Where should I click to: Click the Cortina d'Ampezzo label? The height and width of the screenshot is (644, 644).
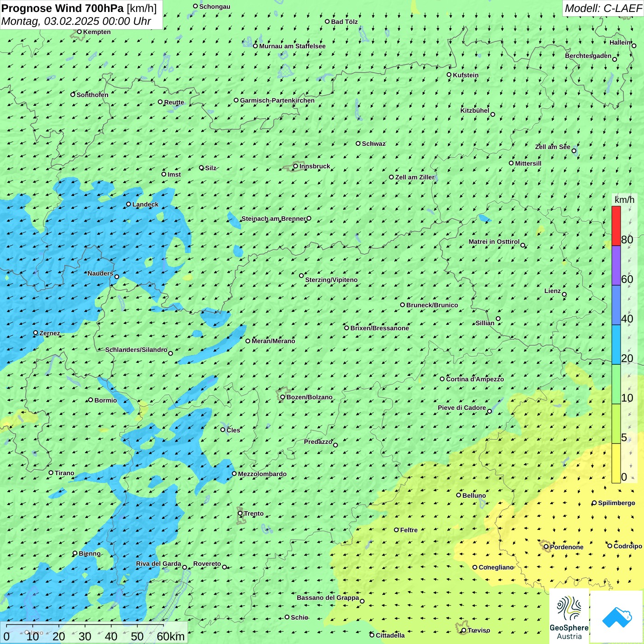tap(475, 379)
